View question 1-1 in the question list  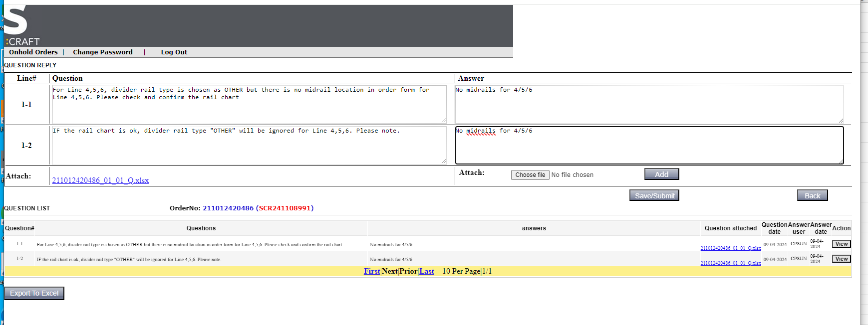tap(841, 244)
